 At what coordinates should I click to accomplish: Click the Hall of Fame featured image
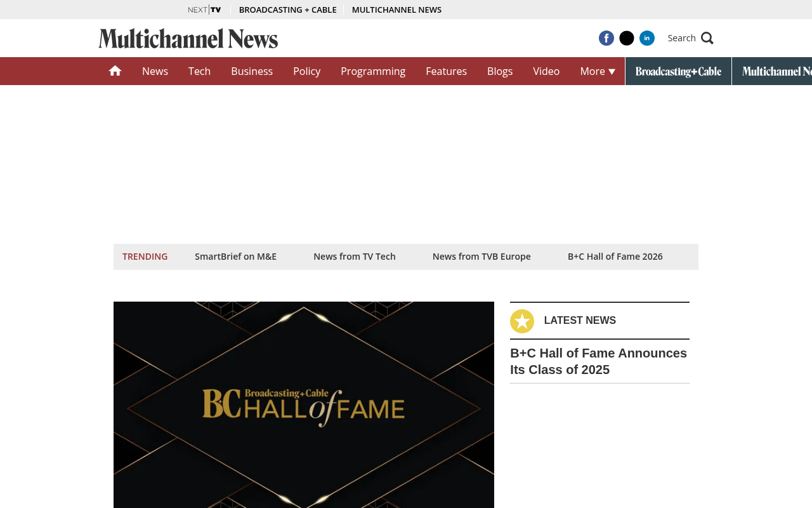(x=304, y=404)
